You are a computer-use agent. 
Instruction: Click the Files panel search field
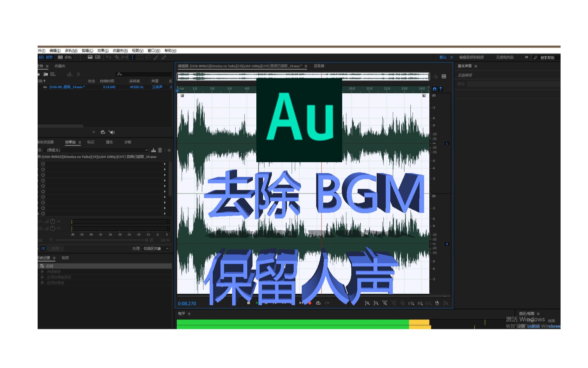pos(144,74)
